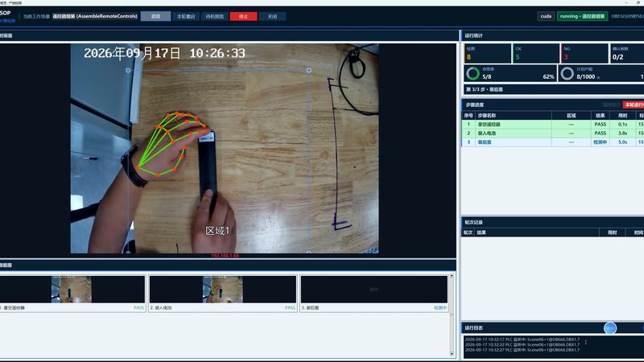The image size is (644, 362).
Task: Click the green pass-rate ring icon
Action: pos(473,73)
